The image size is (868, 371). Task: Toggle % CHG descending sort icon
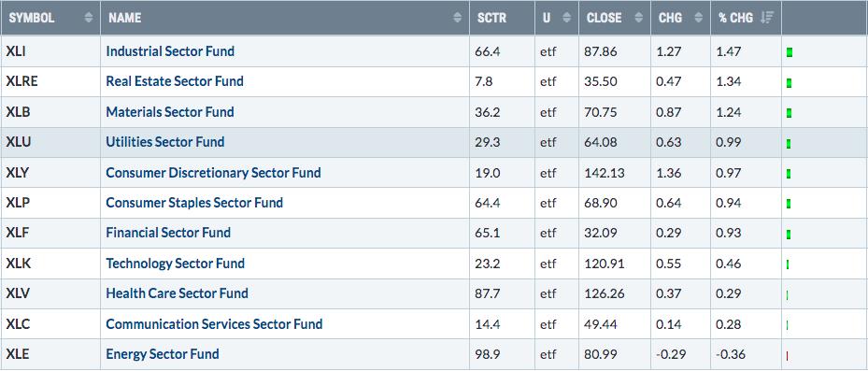pyautogui.click(x=767, y=18)
